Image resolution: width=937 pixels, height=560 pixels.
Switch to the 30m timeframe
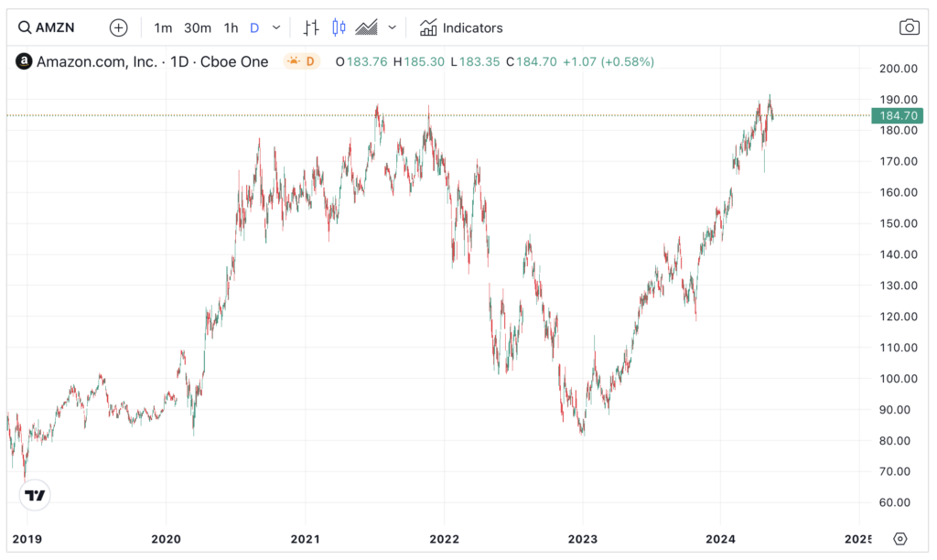point(198,27)
